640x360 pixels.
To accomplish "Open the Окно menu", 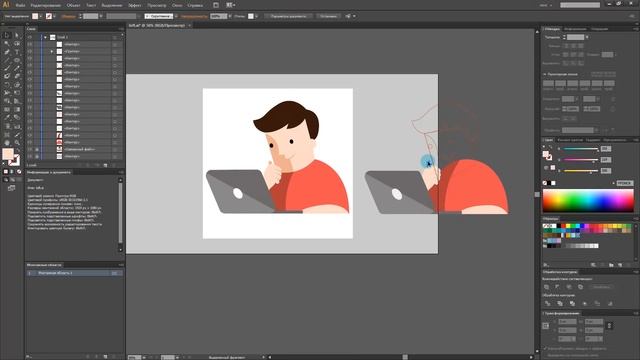I will click(177, 5).
